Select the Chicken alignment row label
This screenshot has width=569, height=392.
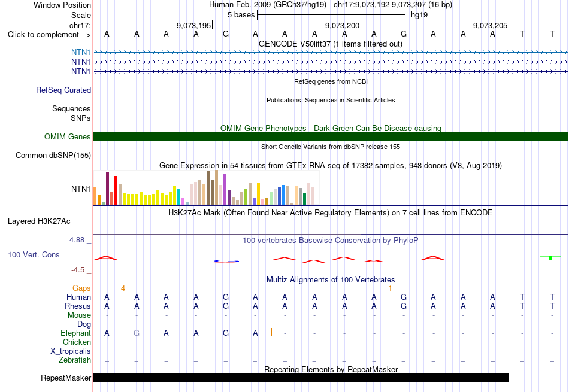[77, 342]
